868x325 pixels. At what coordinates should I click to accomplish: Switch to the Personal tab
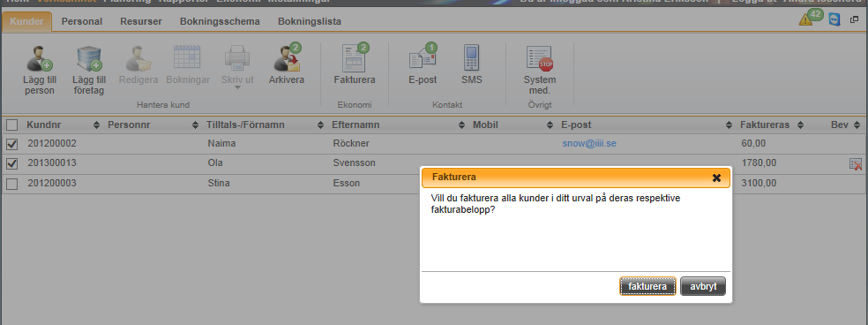pyautogui.click(x=81, y=21)
